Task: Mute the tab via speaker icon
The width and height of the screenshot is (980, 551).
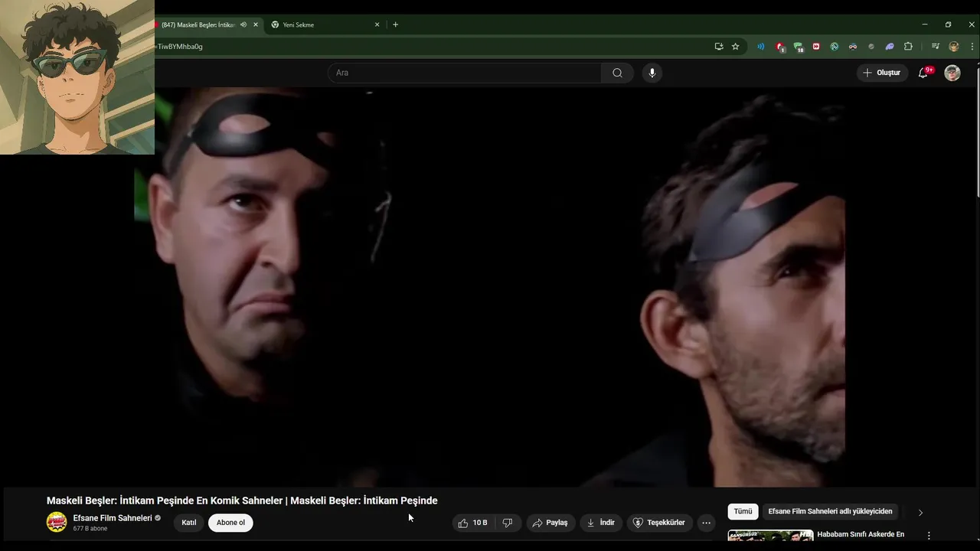Action: coord(243,24)
